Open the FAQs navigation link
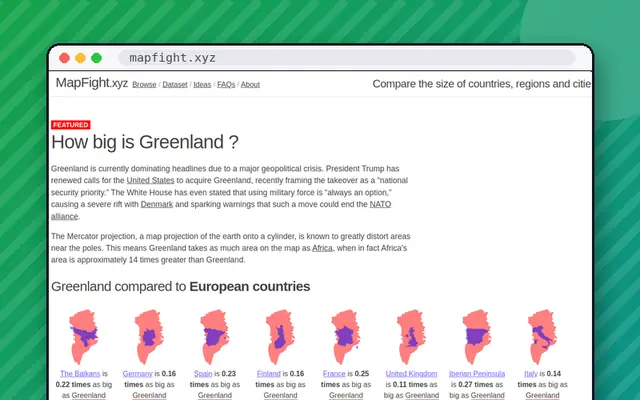The width and height of the screenshot is (640, 400). tap(226, 84)
